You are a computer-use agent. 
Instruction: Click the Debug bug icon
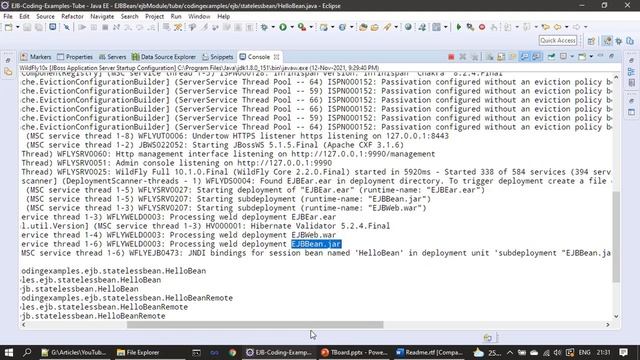pos(264,27)
